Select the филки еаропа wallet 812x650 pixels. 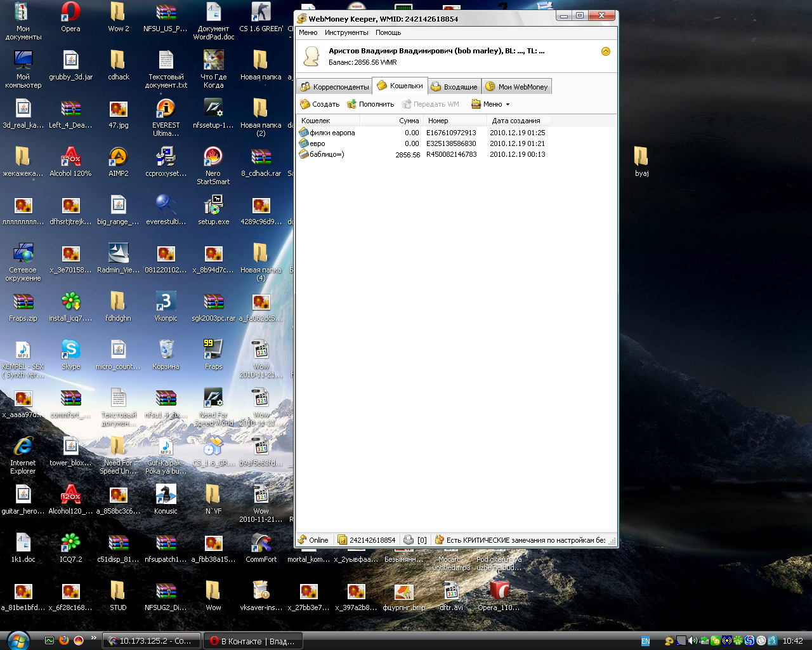point(327,133)
